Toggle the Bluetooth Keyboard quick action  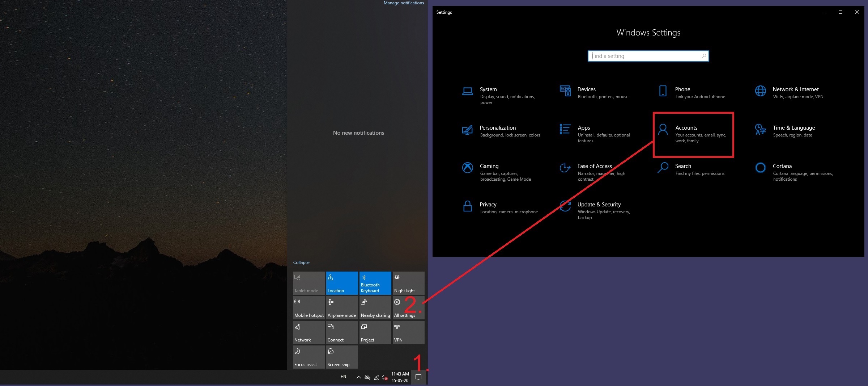coord(375,283)
